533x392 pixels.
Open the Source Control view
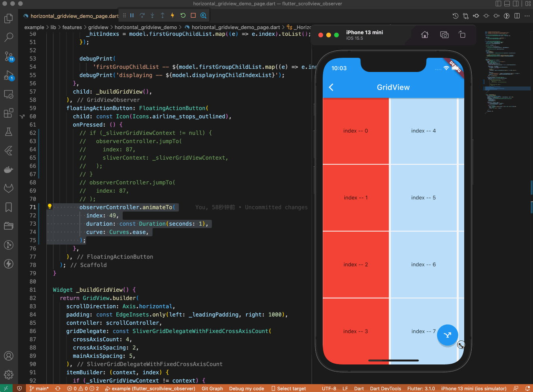pyautogui.click(x=9, y=56)
